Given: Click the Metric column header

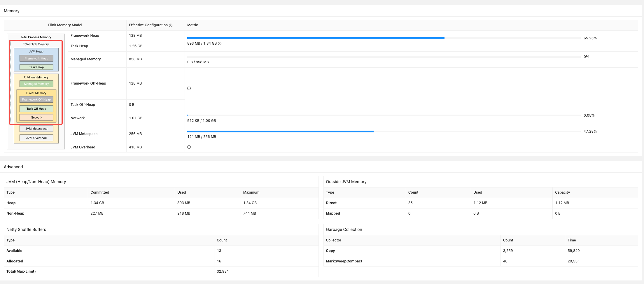Looking at the screenshot, I should (192, 25).
